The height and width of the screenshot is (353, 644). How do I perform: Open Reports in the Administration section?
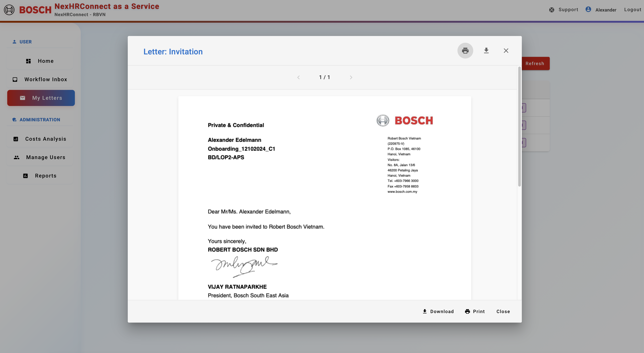tap(40, 176)
